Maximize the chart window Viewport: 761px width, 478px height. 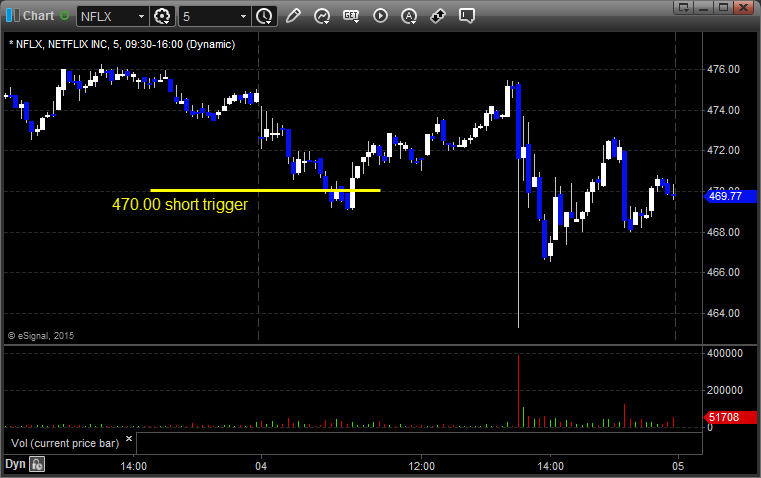coord(723,7)
